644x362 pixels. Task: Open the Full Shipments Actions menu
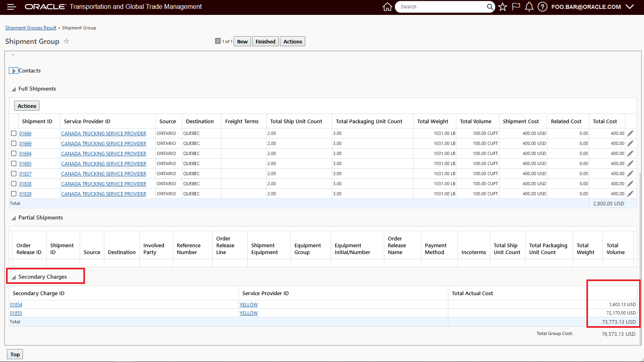pos(27,106)
